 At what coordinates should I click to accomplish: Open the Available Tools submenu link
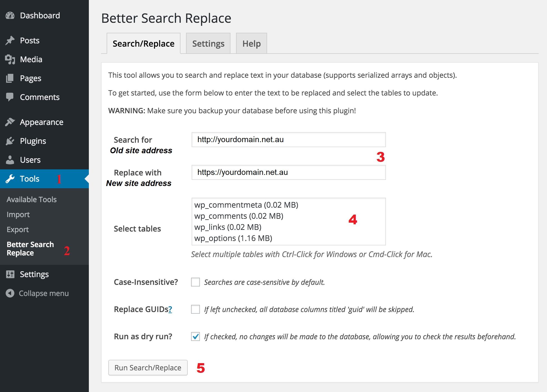32,199
